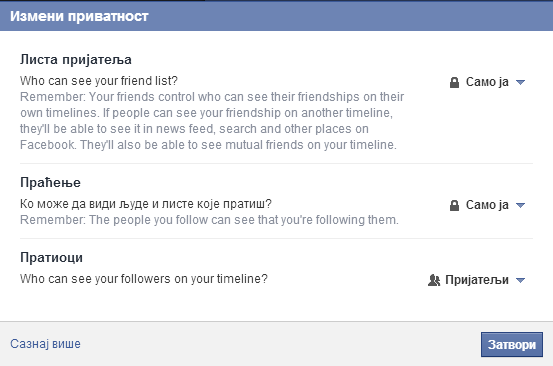Expand the arrow for Праћење audience selector

[520, 205]
